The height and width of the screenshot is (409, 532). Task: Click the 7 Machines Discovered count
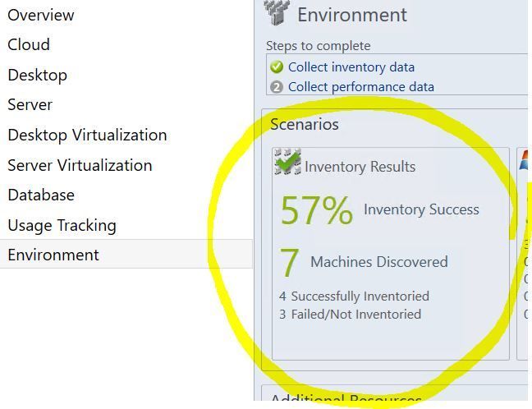point(290,263)
